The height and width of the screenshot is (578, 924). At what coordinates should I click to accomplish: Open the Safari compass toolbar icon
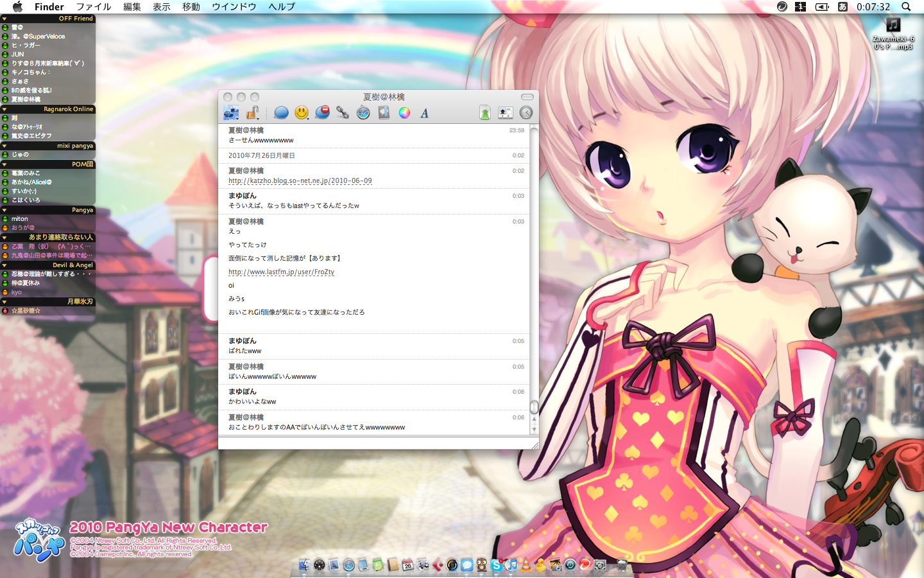[363, 113]
